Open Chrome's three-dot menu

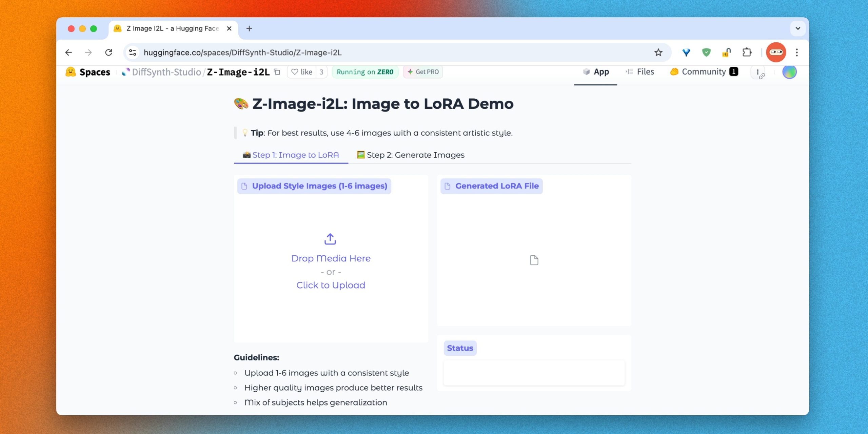[797, 52]
